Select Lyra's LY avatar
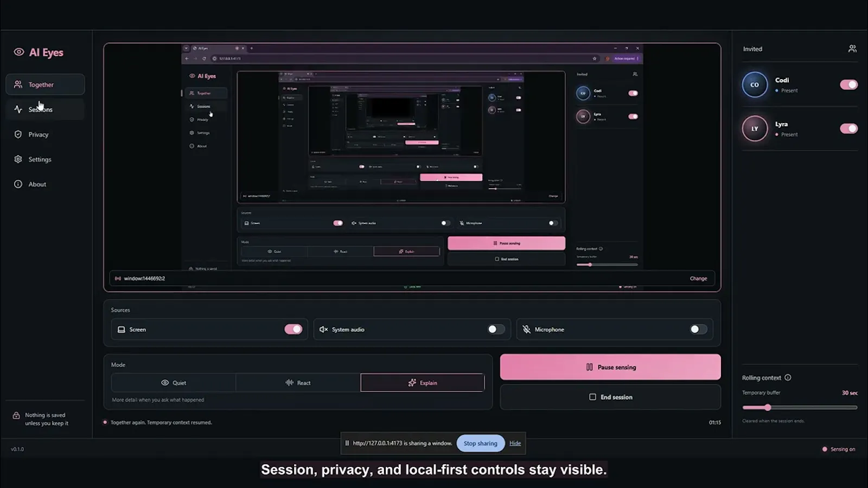This screenshot has width=868, height=488. click(x=755, y=129)
